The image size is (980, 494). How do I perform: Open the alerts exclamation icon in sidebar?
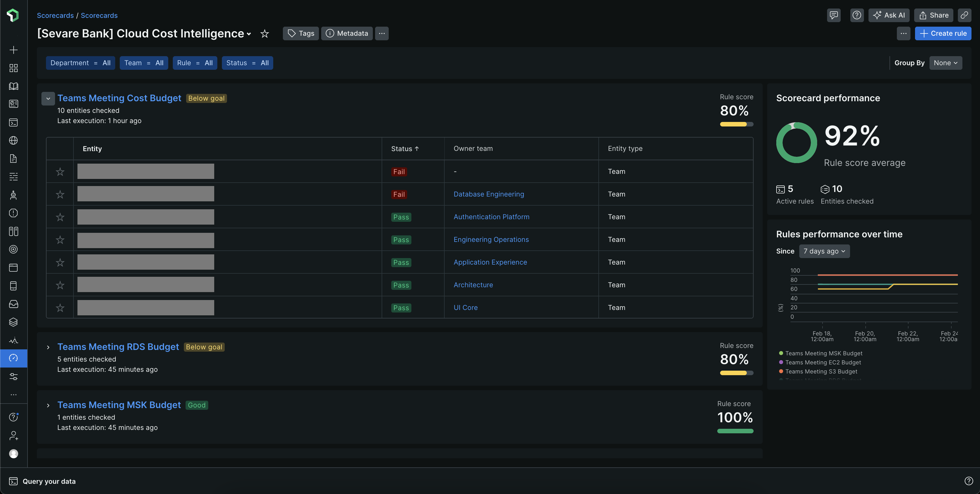click(x=13, y=213)
